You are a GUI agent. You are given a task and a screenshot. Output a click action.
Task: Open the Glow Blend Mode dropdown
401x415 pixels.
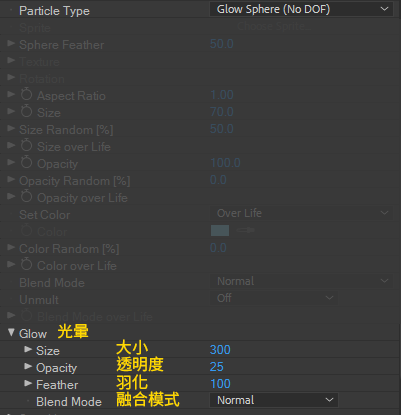(x=274, y=400)
